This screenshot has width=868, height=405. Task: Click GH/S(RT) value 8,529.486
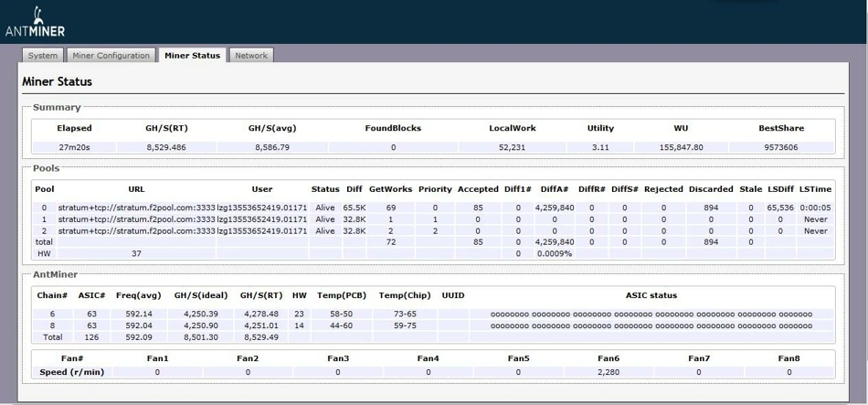coord(166,147)
